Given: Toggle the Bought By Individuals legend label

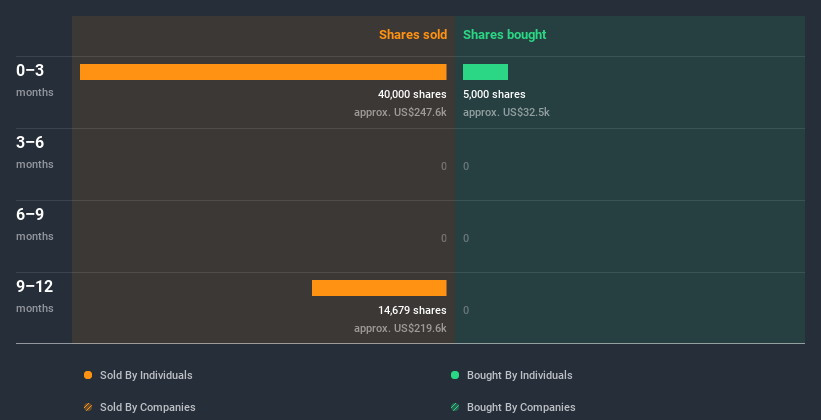Looking at the screenshot, I should [519, 375].
